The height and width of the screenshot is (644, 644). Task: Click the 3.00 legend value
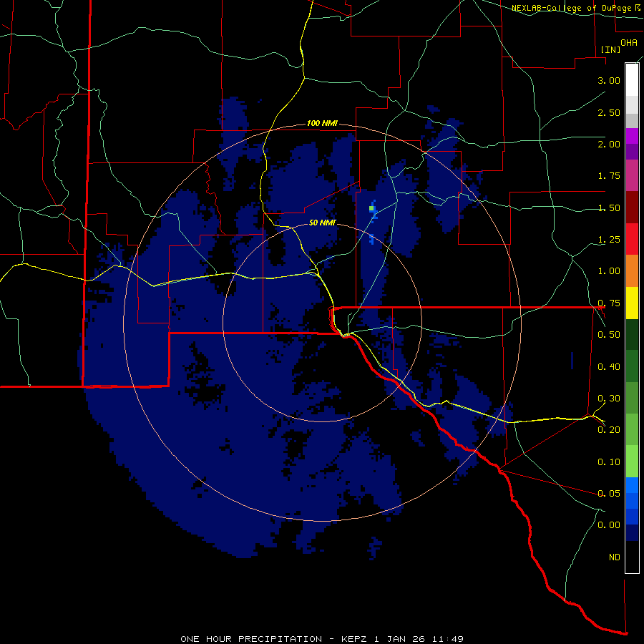[x=609, y=80]
